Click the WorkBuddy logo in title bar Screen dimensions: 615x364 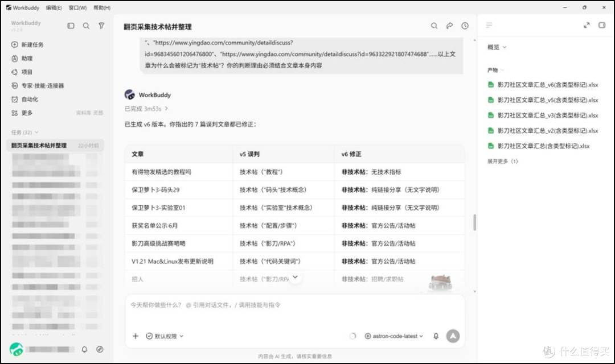[x=9, y=7]
